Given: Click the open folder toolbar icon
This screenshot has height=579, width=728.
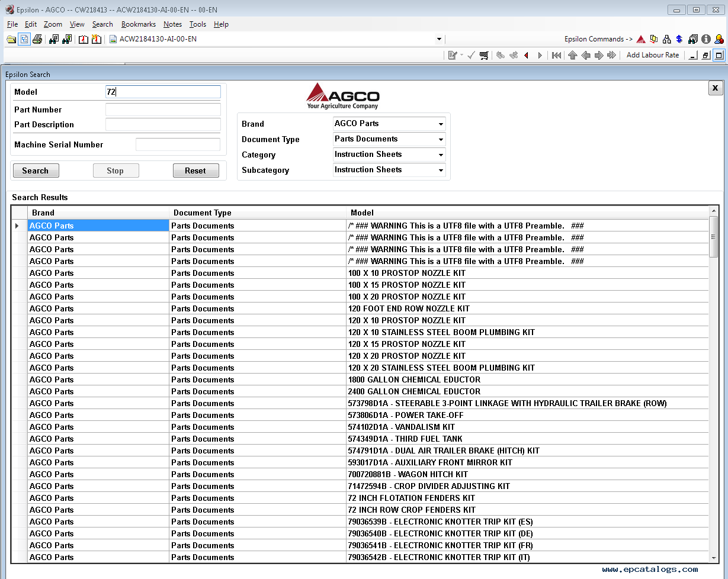Looking at the screenshot, I should pyautogui.click(x=11, y=39).
